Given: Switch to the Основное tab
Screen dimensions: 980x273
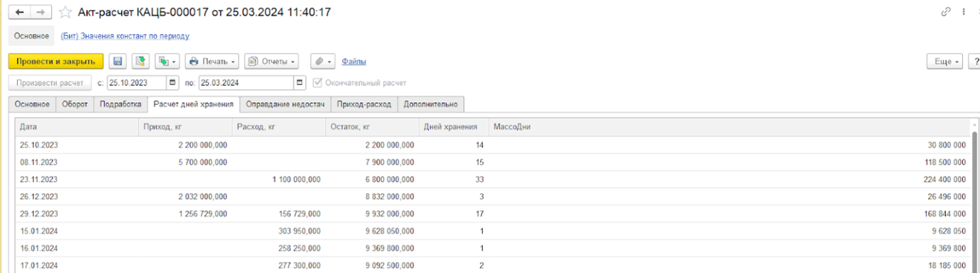Looking at the screenshot, I should (x=32, y=104).
